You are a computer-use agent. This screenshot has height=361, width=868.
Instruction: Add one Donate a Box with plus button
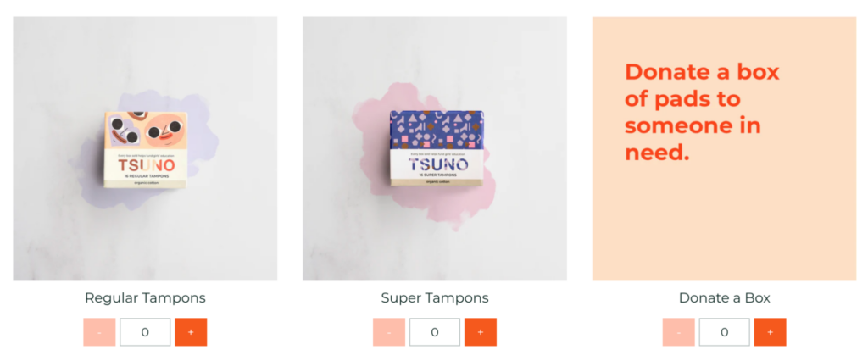pos(770,332)
